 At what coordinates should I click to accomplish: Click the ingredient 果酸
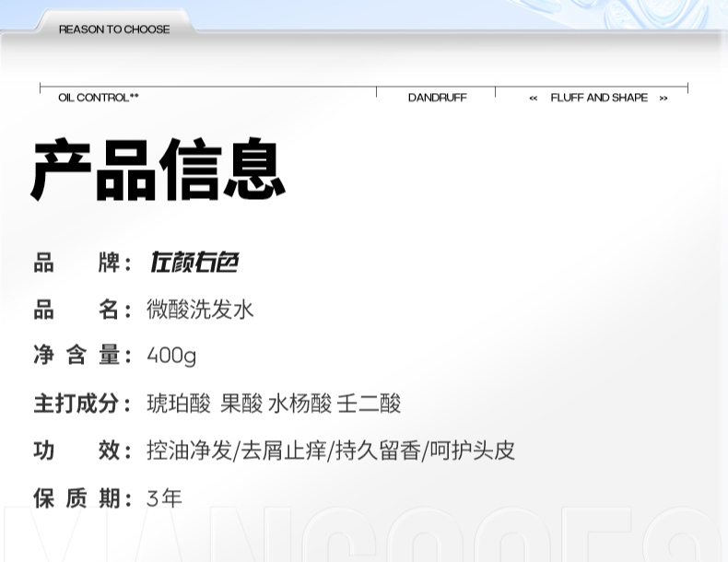pyautogui.click(x=241, y=403)
